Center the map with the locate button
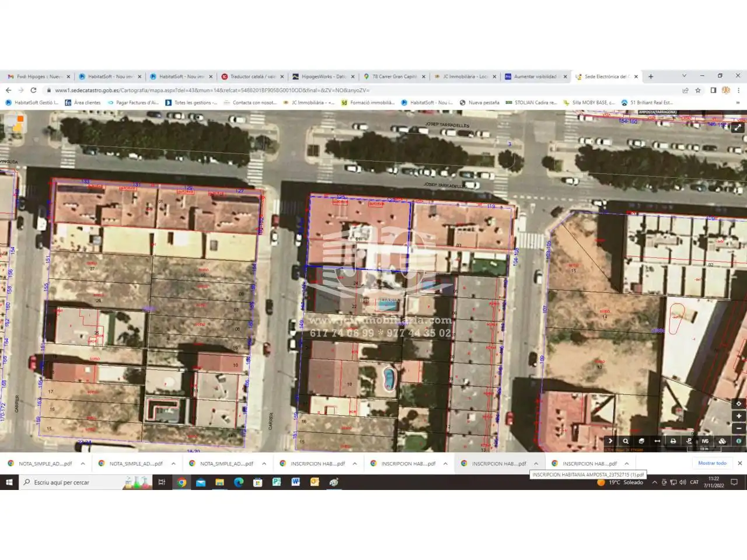This screenshot has height=560, width=747. [739, 404]
